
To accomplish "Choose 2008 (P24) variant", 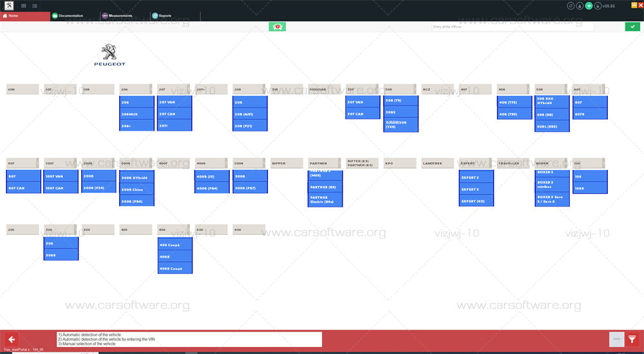I will 99,188.
